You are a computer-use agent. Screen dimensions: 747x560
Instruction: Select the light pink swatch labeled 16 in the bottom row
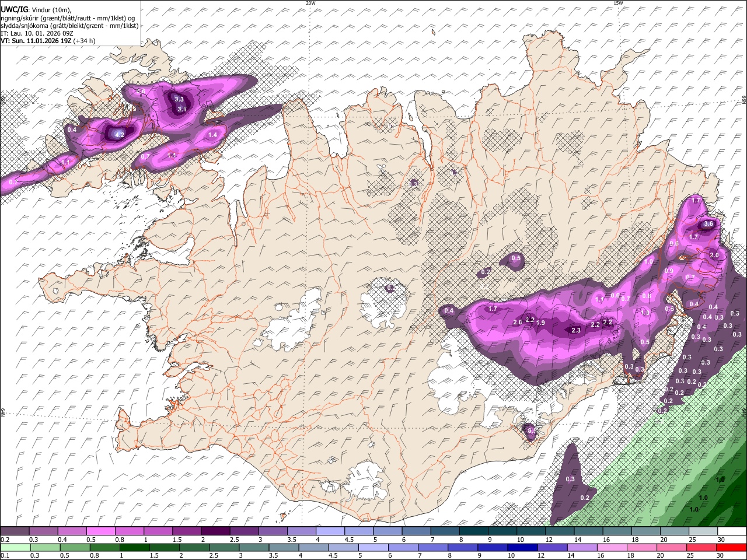click(612, 548)
